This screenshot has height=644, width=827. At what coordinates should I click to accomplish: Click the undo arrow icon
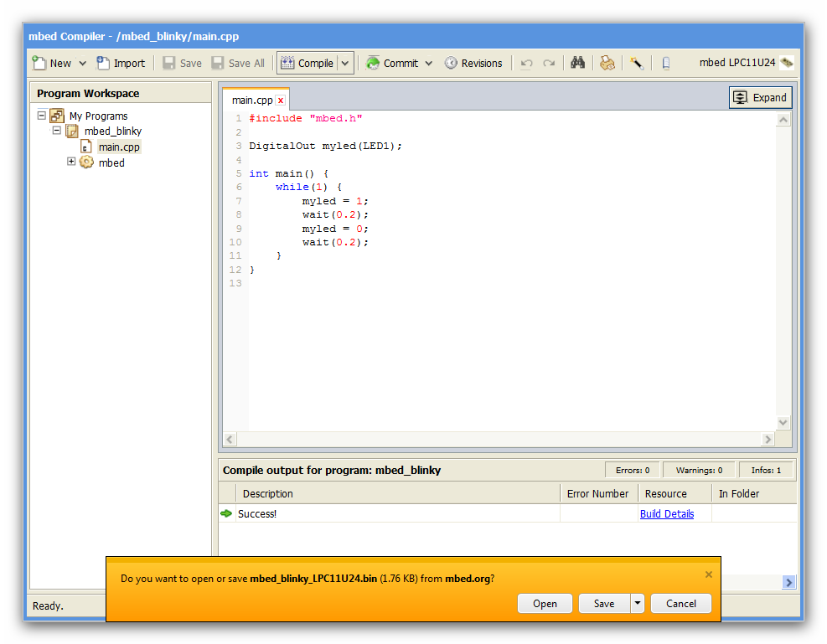click(x=527, y=63)
